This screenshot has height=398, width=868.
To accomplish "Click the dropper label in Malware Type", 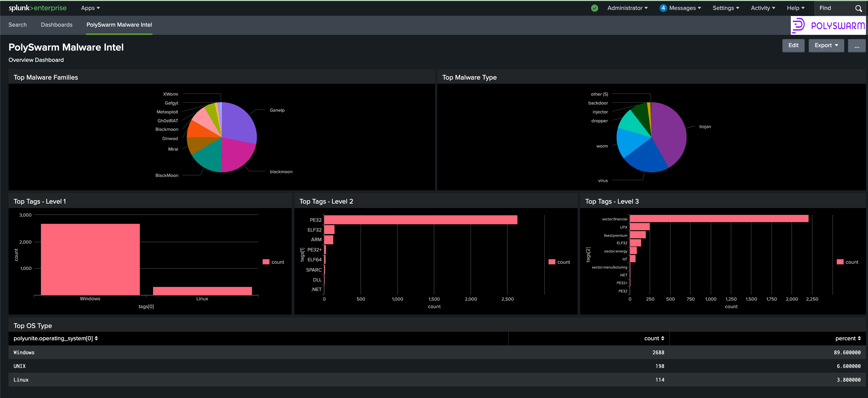I will (x=600, y=121).
